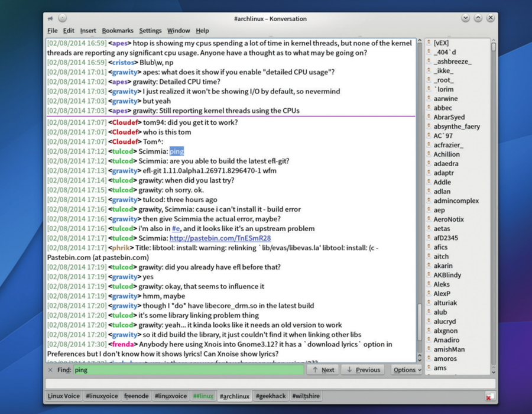Select adlan in the nickname list
Screen dimensions: 532x414
pos(442,192)
